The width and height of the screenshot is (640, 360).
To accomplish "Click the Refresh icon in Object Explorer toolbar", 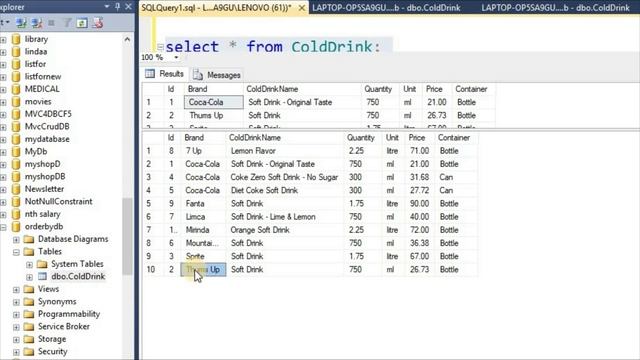I will (82, 23).
